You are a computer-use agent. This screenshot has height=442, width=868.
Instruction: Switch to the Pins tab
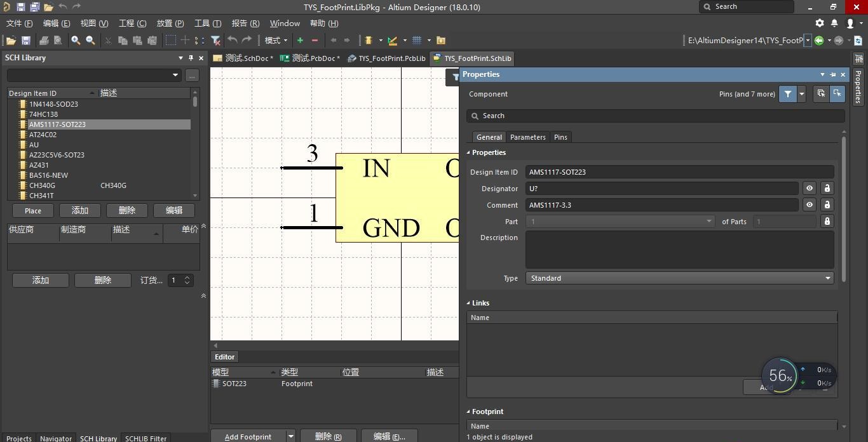point(560,137)
